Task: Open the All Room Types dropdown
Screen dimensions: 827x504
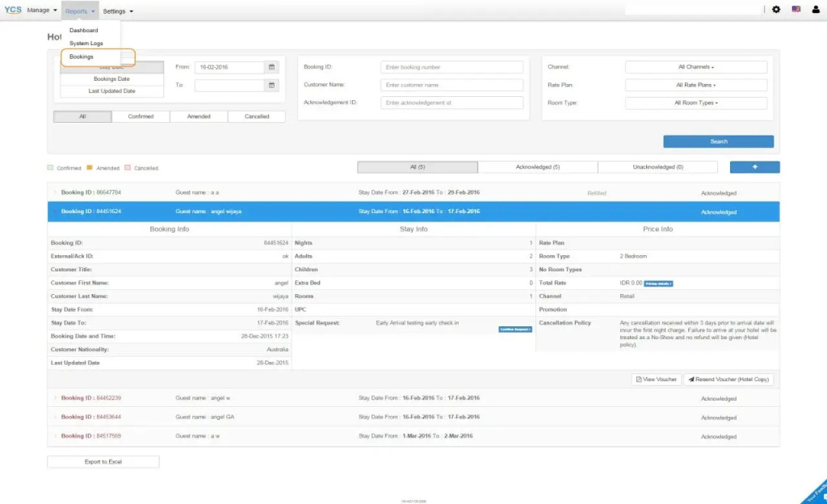Action: [x=695, y=103]
